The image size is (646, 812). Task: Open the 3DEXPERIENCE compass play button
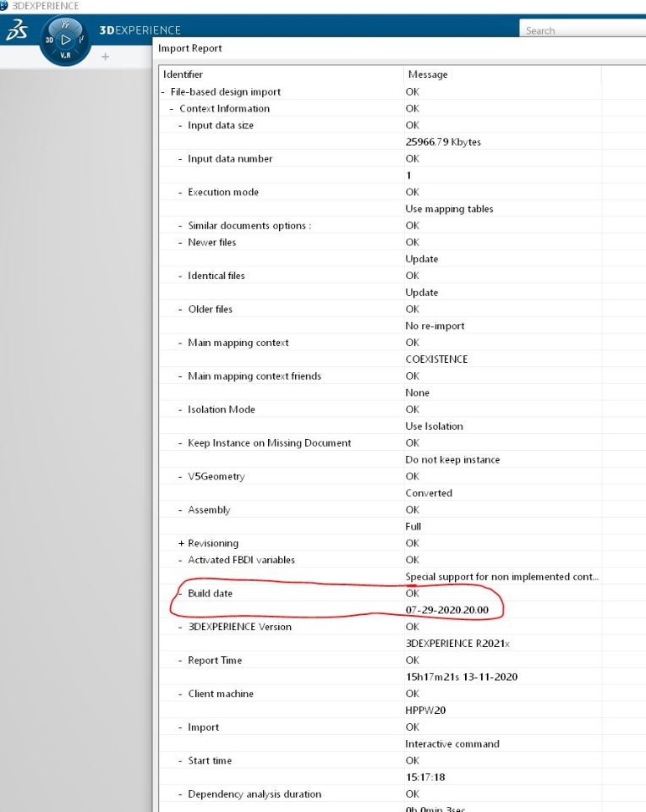coord(66,40)
